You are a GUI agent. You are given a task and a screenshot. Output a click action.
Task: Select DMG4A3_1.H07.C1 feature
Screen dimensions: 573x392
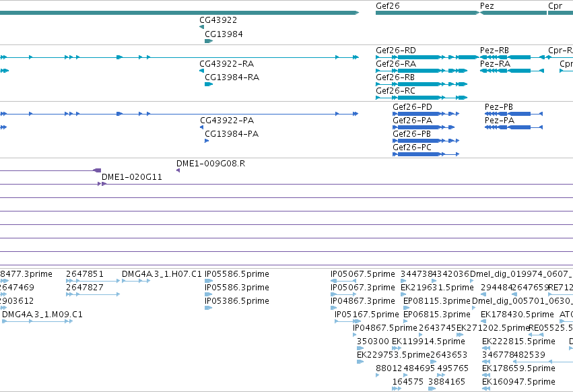coord(136,281)
